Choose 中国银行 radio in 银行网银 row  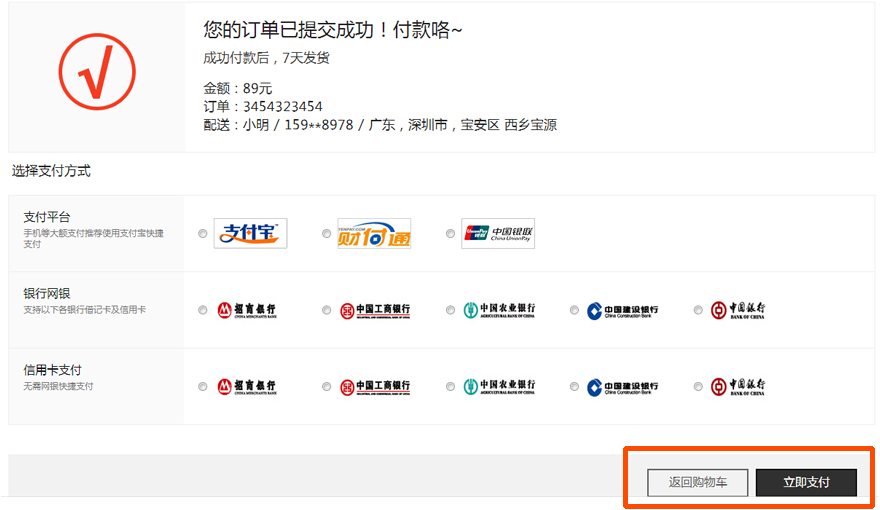pyautogui.click(x=698, y=310)
